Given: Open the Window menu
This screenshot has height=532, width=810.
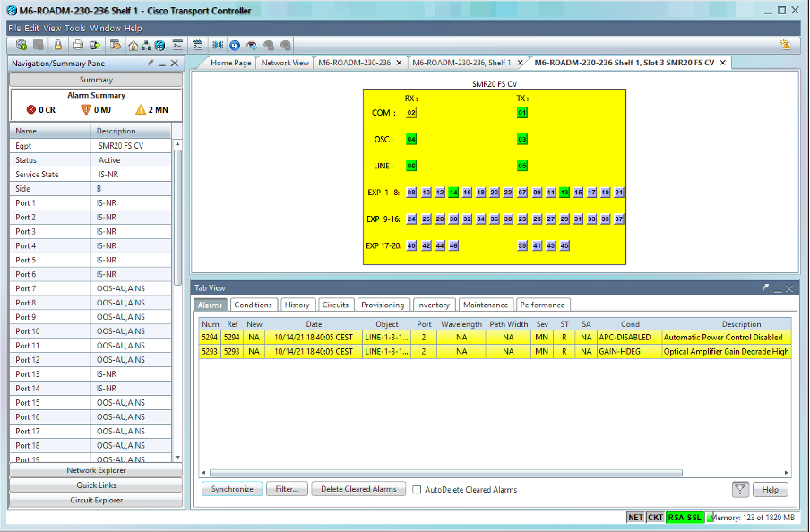Looking at the screenshot, I should [106, 29].
